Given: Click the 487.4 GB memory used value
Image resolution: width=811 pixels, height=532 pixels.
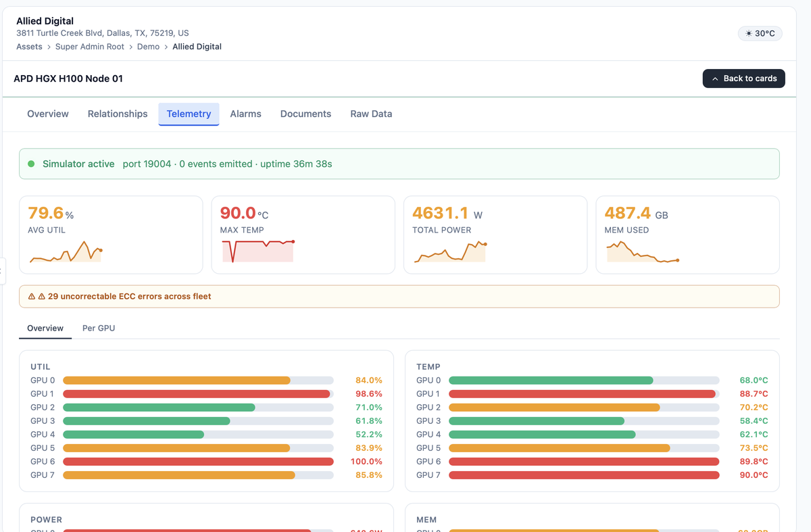Looking at the screenshot, I should pos(636,213).
